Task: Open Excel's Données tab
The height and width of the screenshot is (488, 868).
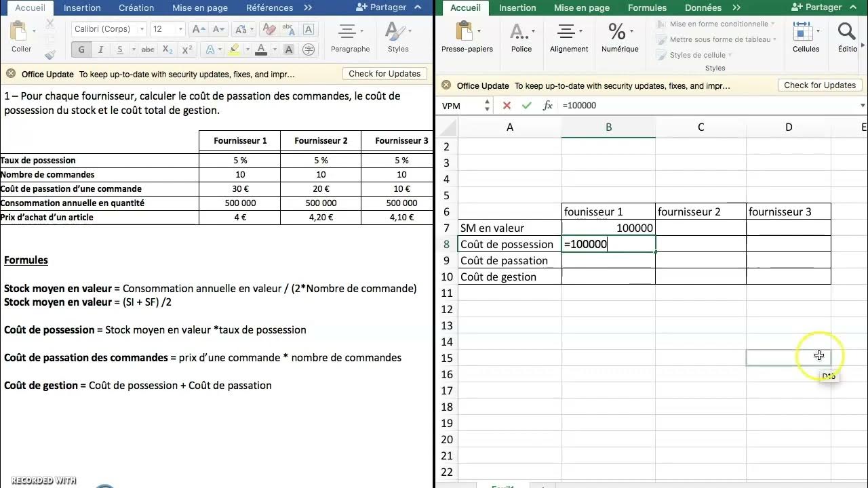Action: 703,7
